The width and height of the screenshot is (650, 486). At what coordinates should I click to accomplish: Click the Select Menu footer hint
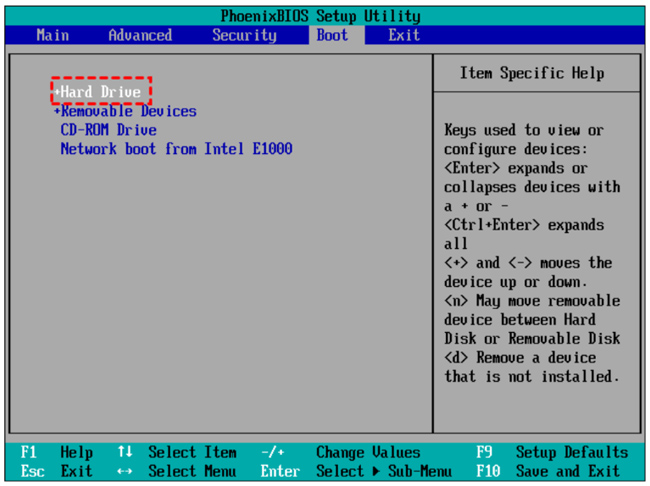point(177,471)
